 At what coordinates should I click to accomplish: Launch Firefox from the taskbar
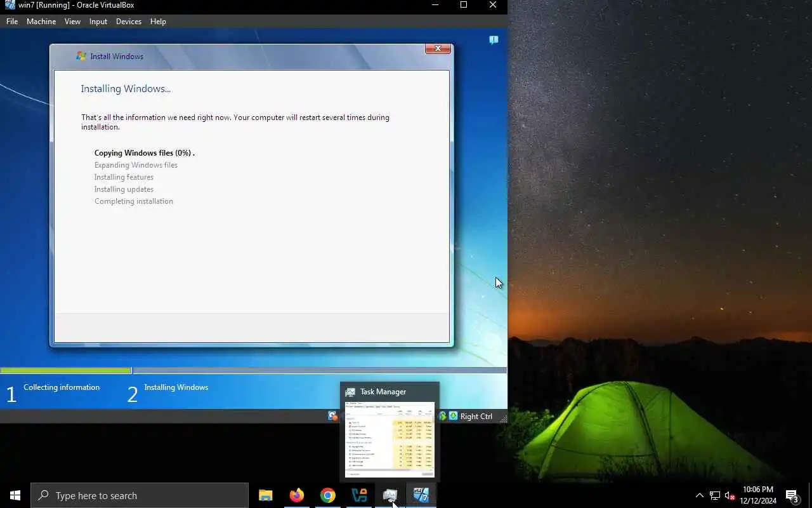[x=297, y=495]
